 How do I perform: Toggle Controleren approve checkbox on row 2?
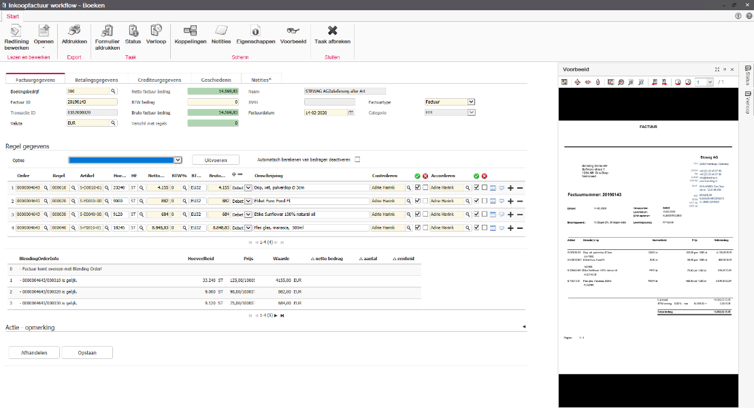tap(417, 201)
